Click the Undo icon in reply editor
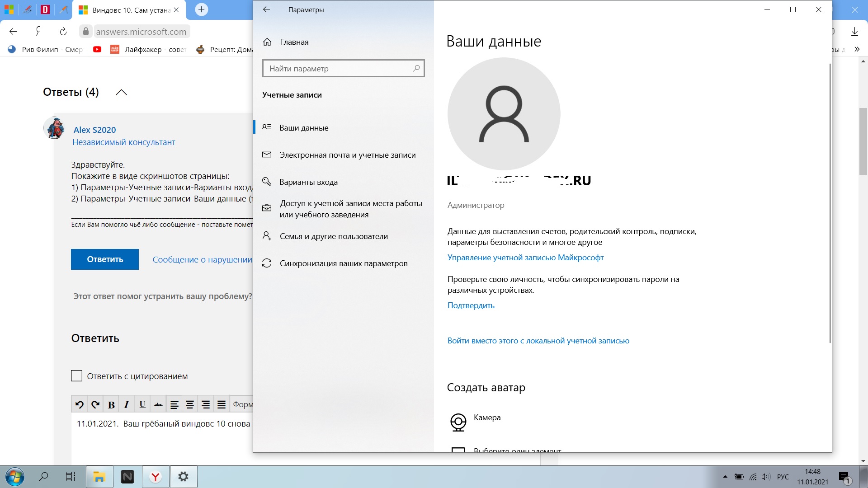 point(80,404)
